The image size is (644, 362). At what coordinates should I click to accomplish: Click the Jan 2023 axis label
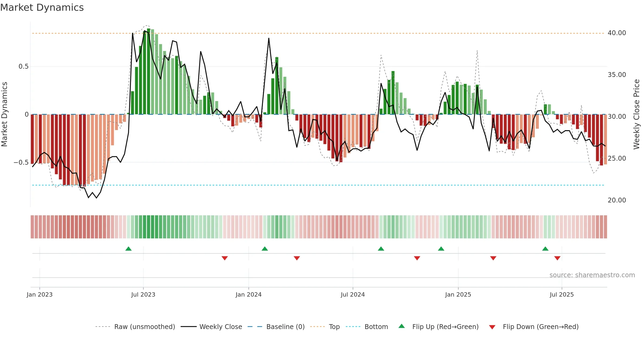coord(40,294)
